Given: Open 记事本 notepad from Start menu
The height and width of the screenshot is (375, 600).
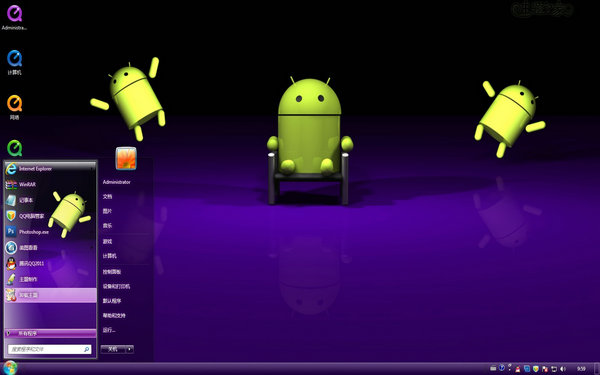Looking at the screenshot, I should pos(50,200).
